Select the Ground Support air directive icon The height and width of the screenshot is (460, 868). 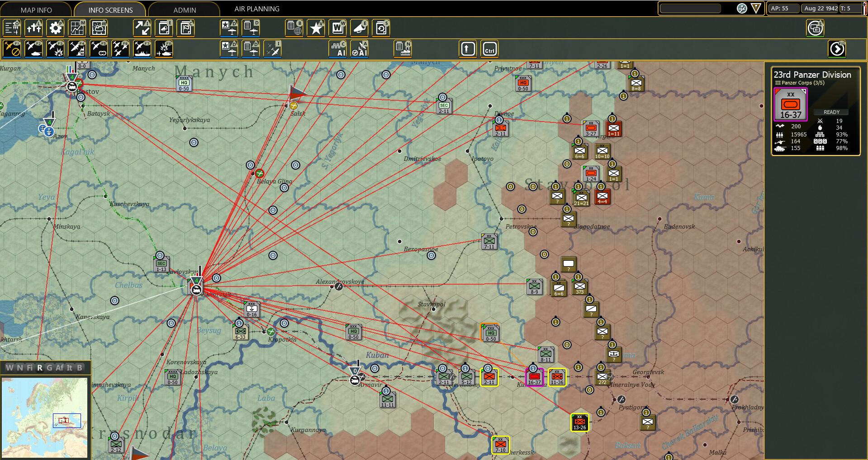(34, 48)
